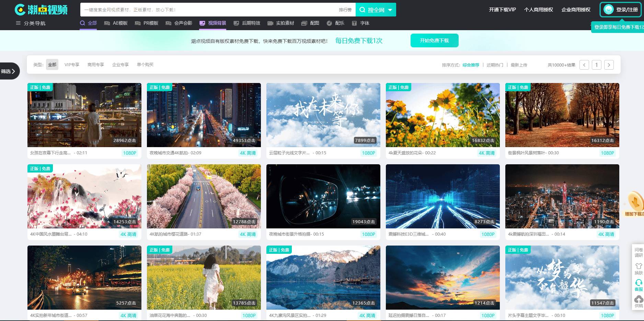644x321 pixels.
Task: Open the 开通下载VIP link
Action: (x=502, y=10)
